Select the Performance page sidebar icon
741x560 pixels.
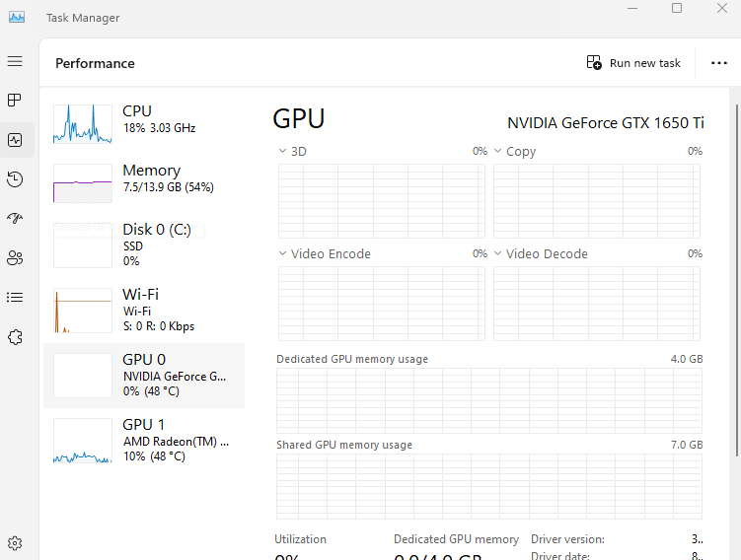point(15,140)
